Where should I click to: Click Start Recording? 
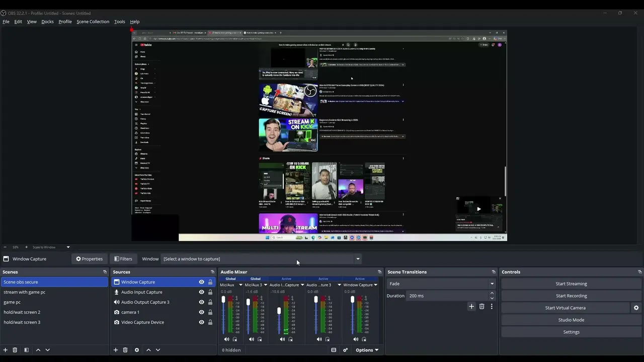(x=572, y=296)
